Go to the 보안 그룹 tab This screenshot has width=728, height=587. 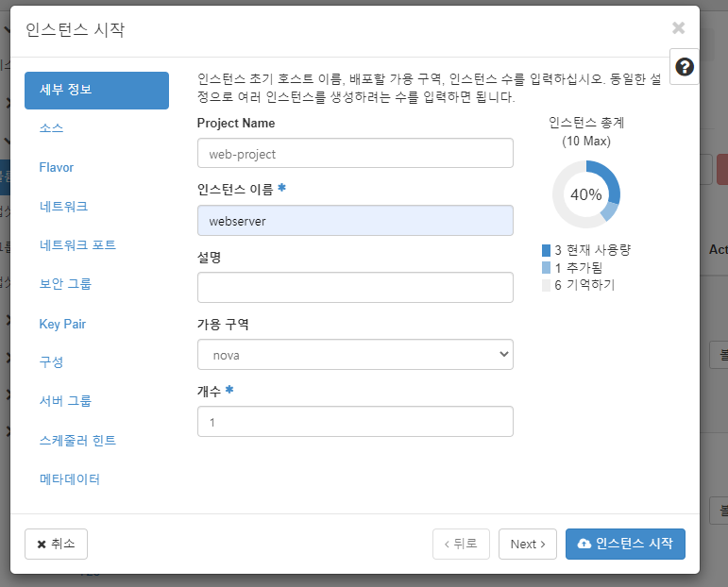[x=65, y=283]
